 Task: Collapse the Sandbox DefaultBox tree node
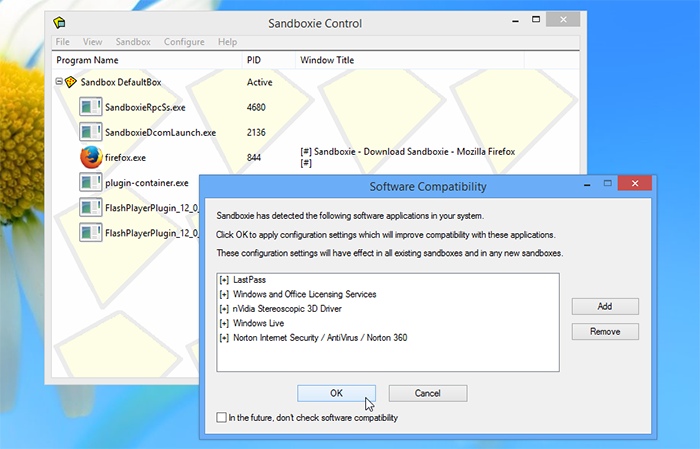pyautogui.click(x=59, y=82)
